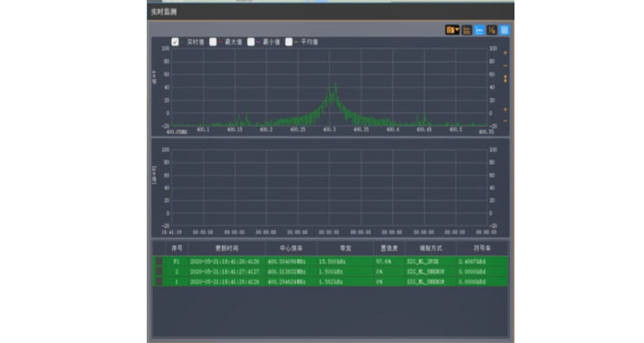Click the upper orange minus zoom icon
Screen dimensions: 644x343
coord(505,66)
